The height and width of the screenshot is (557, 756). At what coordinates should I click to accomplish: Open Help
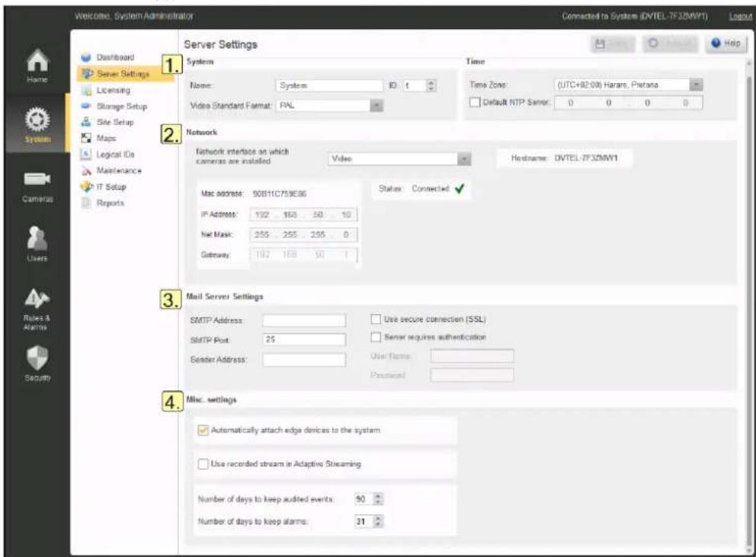click(x=726, y=43)
